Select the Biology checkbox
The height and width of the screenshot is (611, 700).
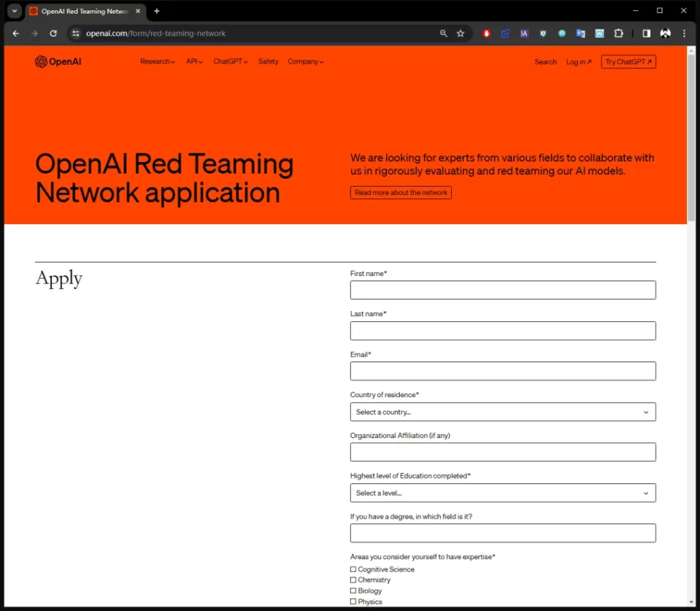point(353,591)
